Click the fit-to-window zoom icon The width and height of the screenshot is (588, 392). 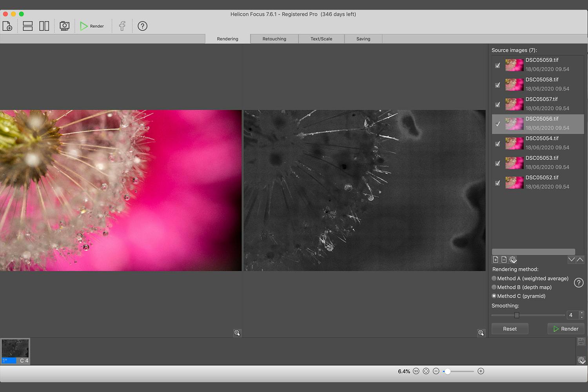426,371
